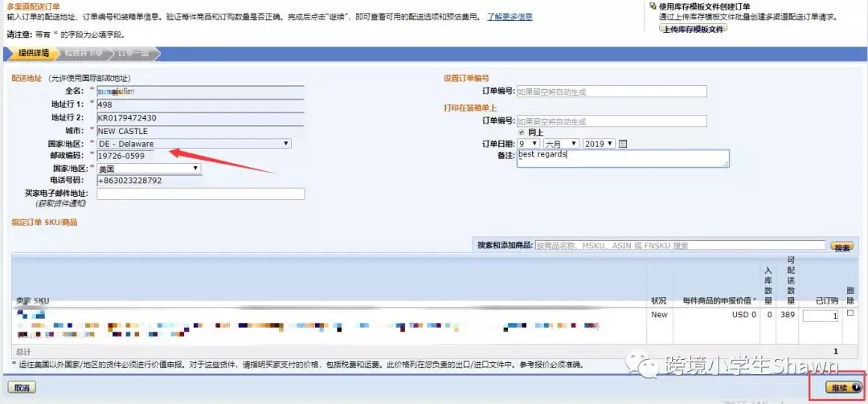Click the 搜索 product search button
Screen dimensions: 868x404
[841, 247]
